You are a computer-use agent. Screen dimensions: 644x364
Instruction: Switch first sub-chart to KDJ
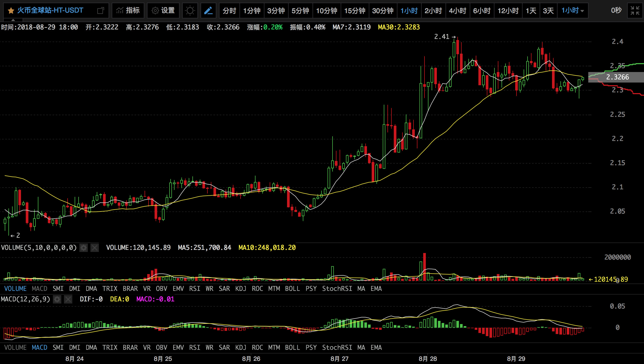tap(241, 289)
